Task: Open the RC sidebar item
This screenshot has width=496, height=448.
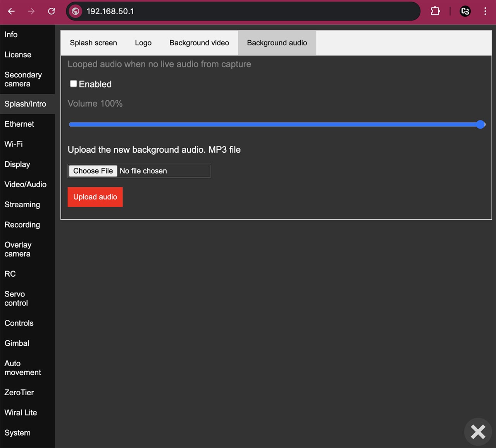Action: (27, 274)
